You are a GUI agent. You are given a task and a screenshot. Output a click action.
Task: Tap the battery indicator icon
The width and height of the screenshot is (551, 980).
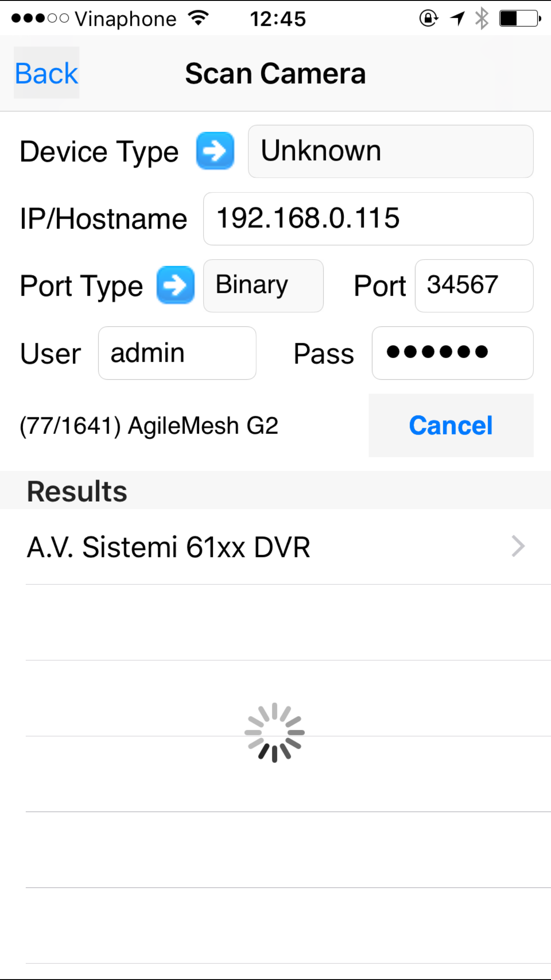[x=520, y=19]
